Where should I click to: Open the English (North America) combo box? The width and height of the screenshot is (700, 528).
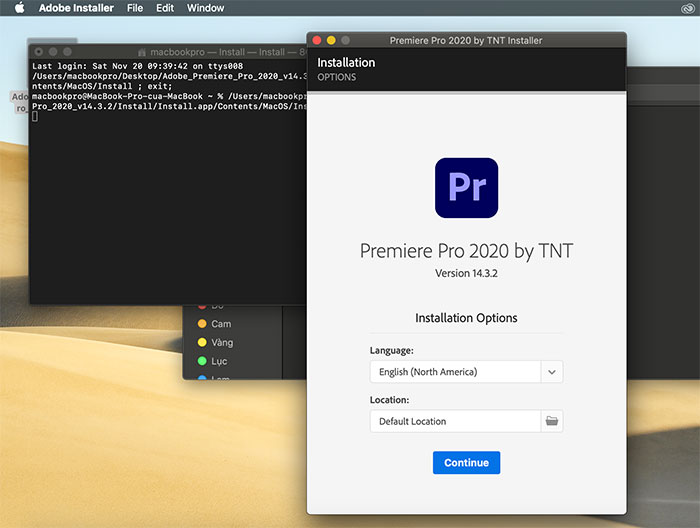(x=466, y=372)
